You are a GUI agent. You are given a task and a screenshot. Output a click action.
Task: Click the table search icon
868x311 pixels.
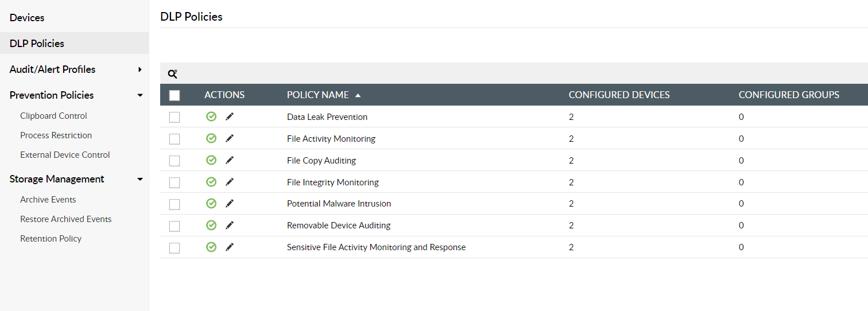click(172, 73)
